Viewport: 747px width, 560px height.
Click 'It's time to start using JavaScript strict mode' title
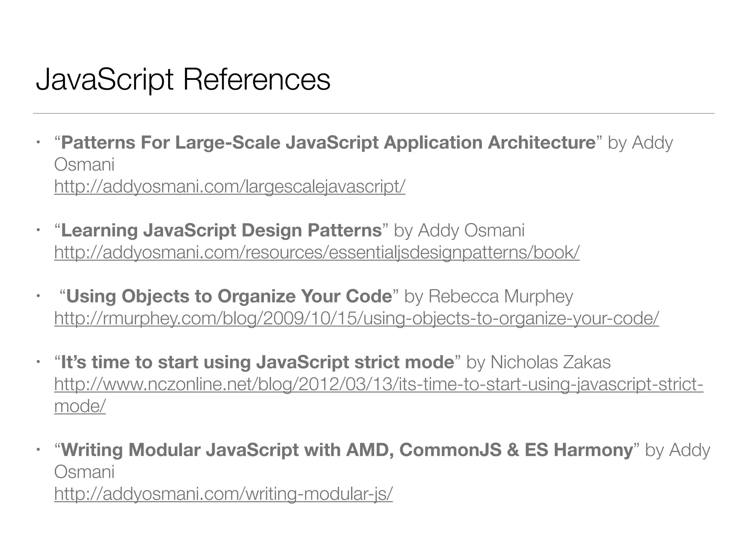click(x=258, y=362)
